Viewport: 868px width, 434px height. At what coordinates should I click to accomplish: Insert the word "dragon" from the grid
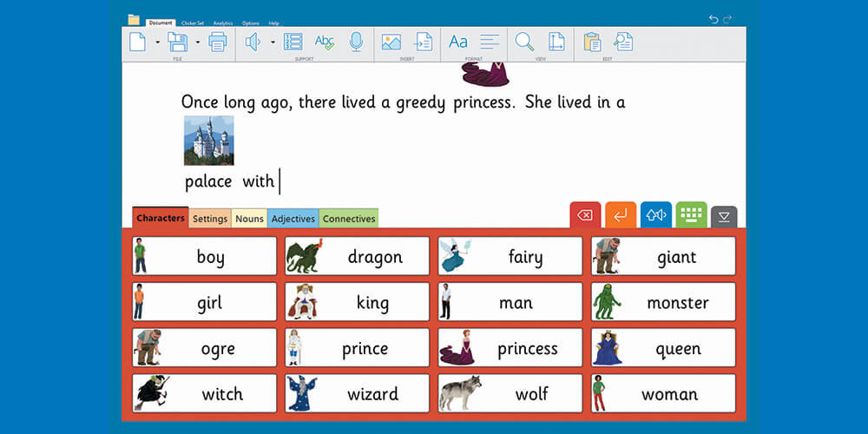pyautogui.click(x=357, y=256)
